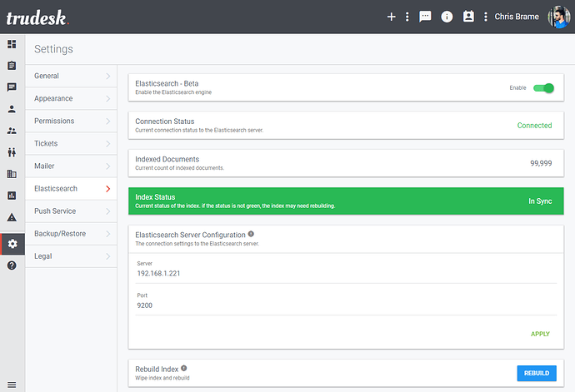Click chevron beside Mailer
This screenshot has height=392, width=575.
107,166
